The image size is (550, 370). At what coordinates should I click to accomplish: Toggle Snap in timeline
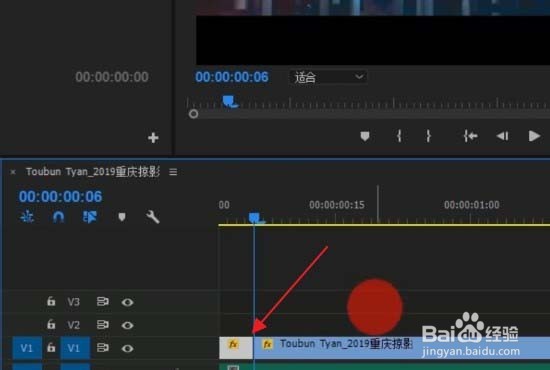(x=58, y=217)
